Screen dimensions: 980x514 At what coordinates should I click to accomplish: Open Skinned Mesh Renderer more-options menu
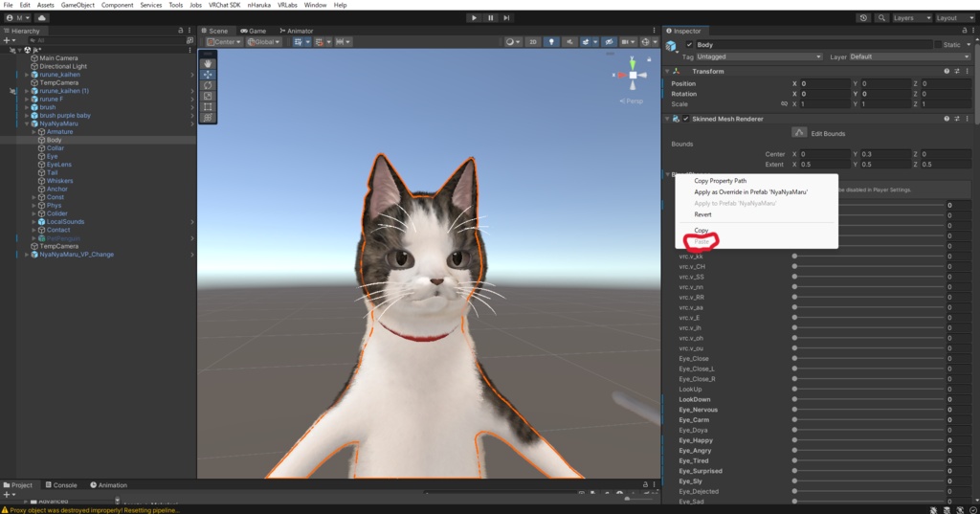pos(968,119)
